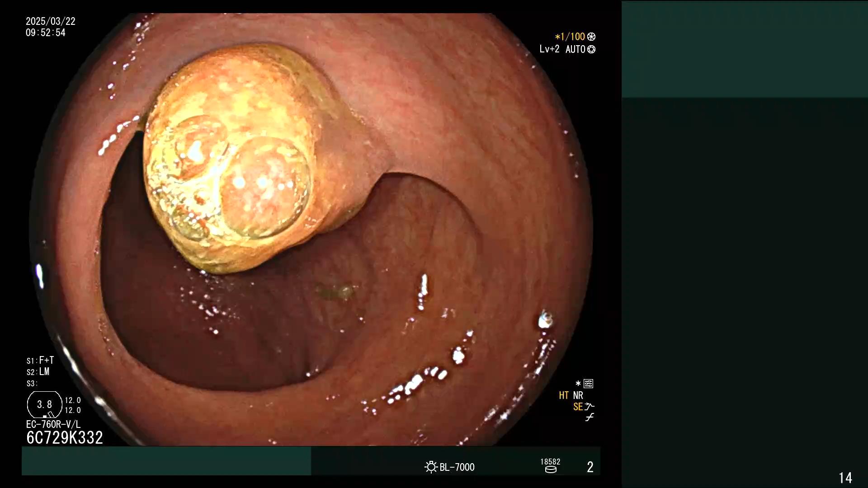Click the 18582 remaining image count
Viewport: 868px width, 488px height.
pos(550,461)
